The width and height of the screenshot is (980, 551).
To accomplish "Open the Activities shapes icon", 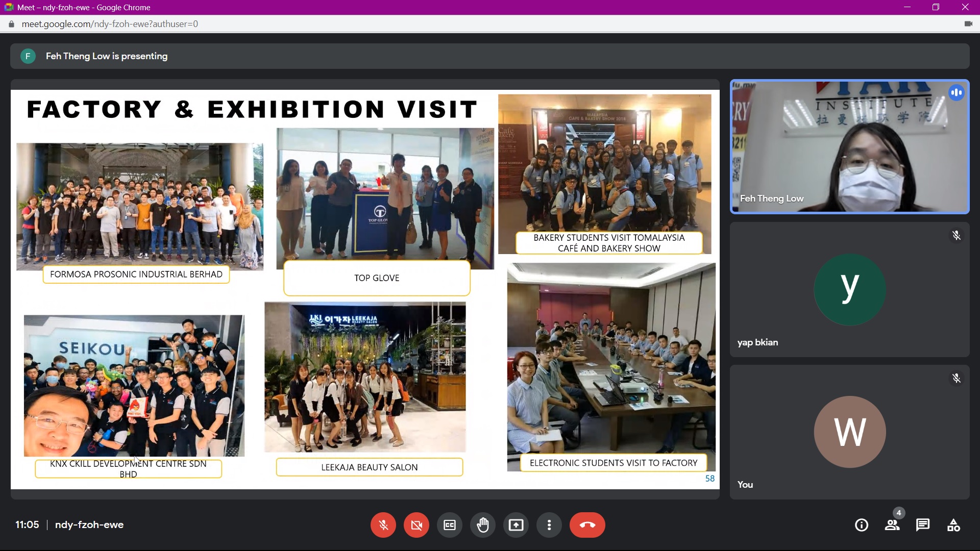I will (953, 525).
